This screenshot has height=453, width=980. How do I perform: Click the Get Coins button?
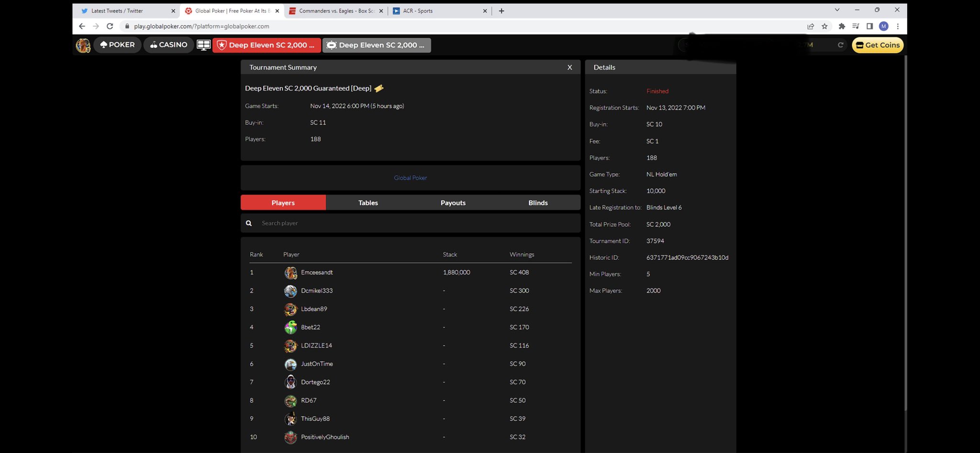(x=877, y=45)
